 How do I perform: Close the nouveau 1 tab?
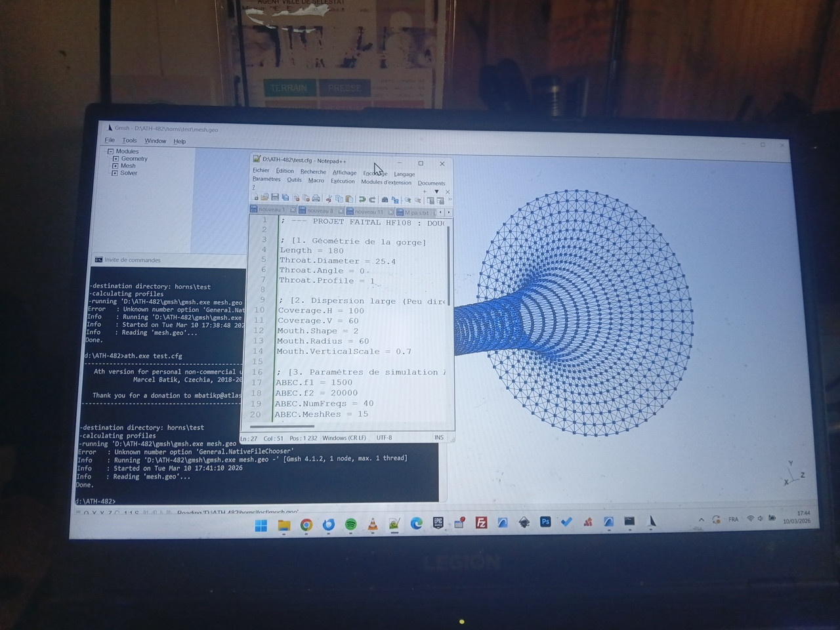tap(293, 210)
